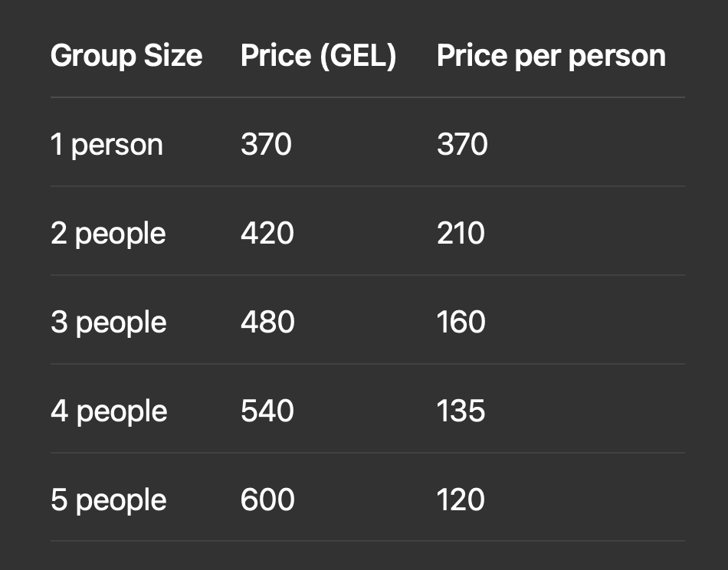Click the 540 price value
The height and width of the screenshot is (570, 728).
click(267, 411)
